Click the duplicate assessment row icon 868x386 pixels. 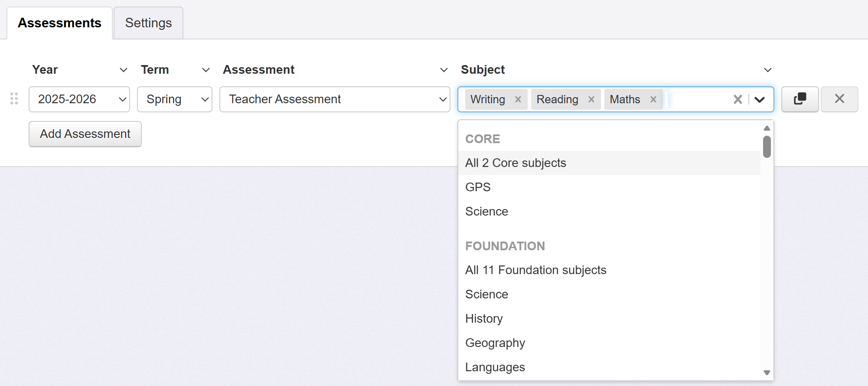click(x=799, y=99)
